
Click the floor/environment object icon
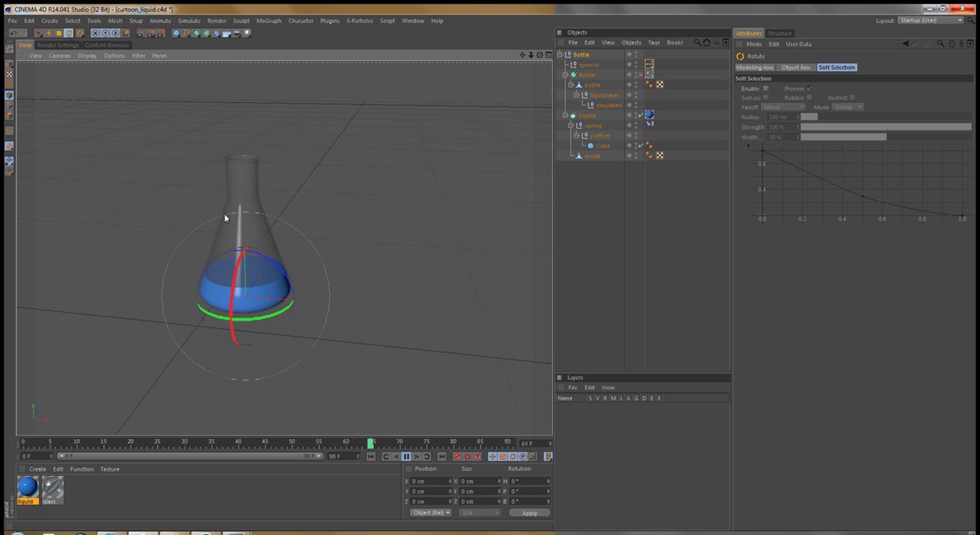click(227, 33)
